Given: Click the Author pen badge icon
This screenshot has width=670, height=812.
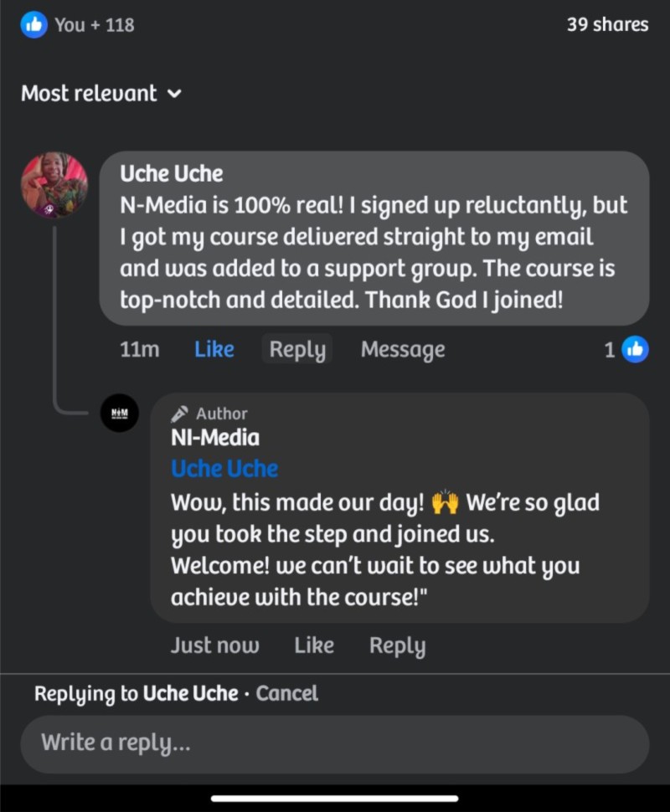Looking at the screenshot, I should click(179, 414).
